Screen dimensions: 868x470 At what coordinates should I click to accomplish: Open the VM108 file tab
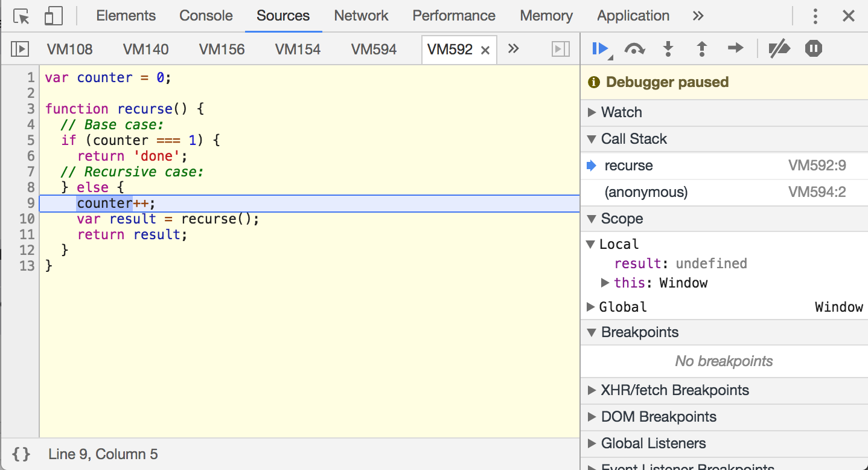pos(70,50)
